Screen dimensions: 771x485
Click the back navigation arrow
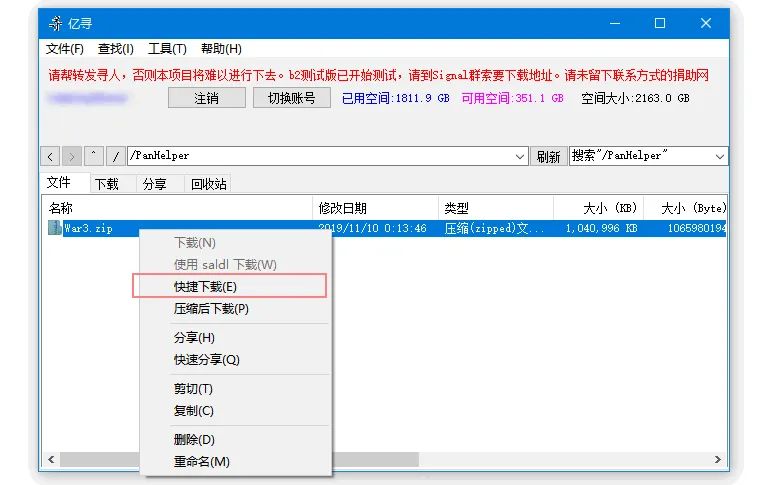click(x=50, y=156)
